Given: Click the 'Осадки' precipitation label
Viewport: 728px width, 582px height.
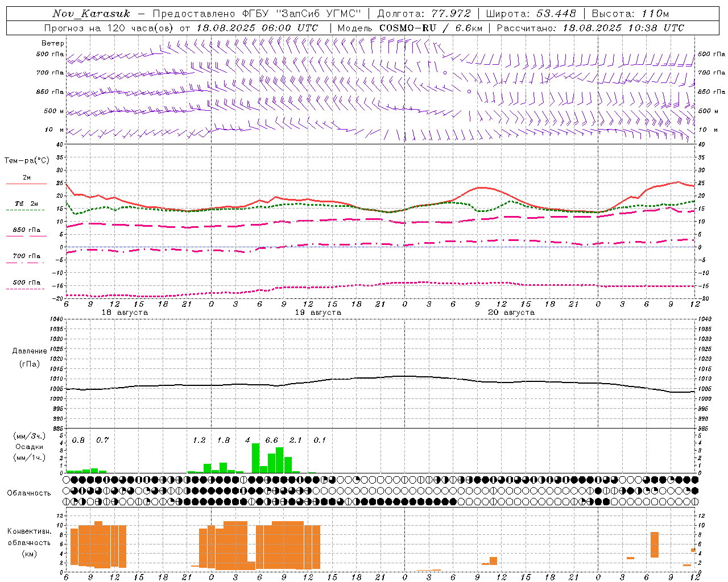Looking at the screenshot, I should point(30,447).
